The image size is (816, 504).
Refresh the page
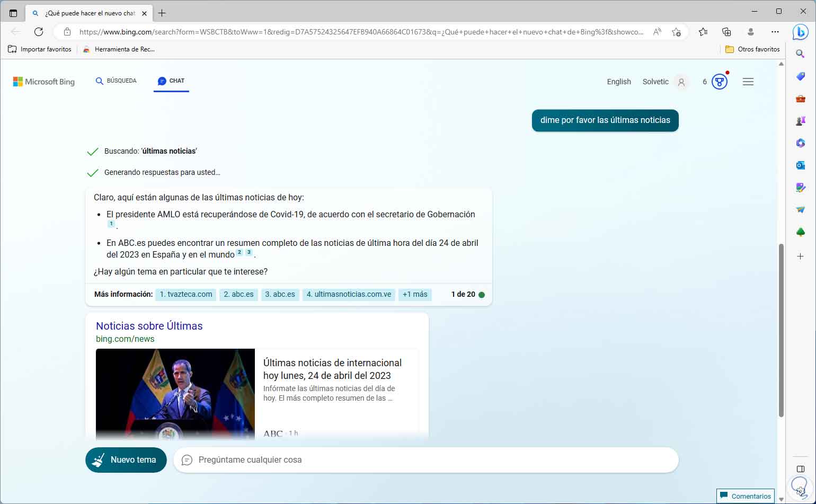pyautogui.click(x=39, y=32)
